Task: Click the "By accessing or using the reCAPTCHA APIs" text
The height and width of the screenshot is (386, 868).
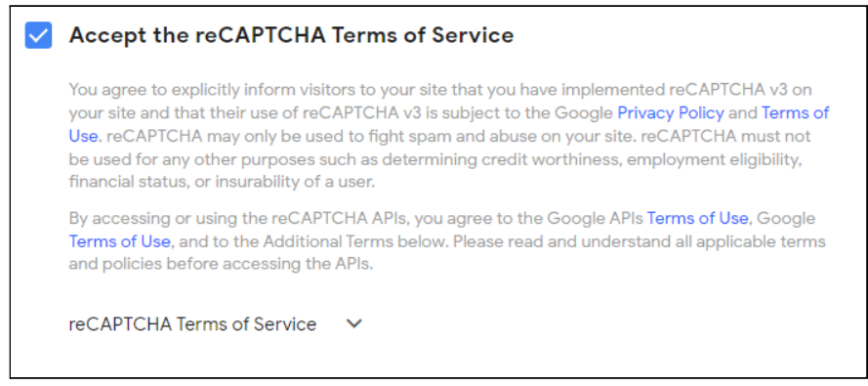Action: [x=239, y=218]
